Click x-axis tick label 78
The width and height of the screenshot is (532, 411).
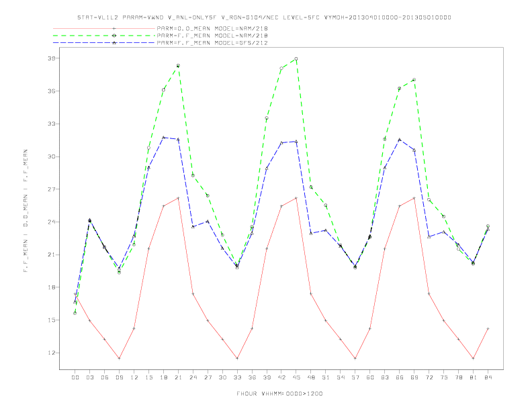coord(458,377)
